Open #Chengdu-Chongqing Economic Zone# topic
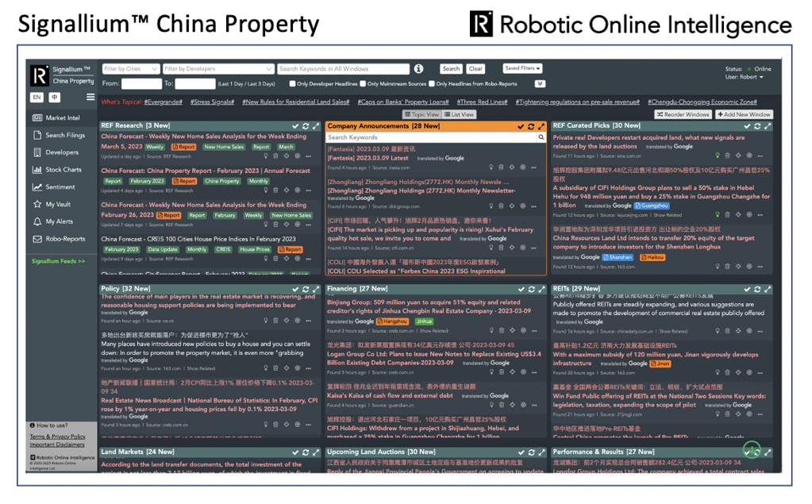The width and height of the screenshot is (812, 504). pyautogui.click(x=702, y=102)
